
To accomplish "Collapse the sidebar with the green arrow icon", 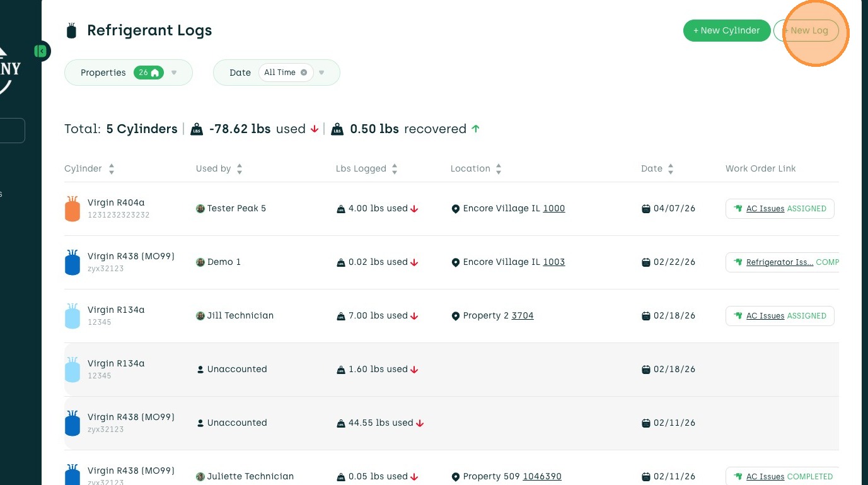I will pyautogui.click(x=41, y=51).
